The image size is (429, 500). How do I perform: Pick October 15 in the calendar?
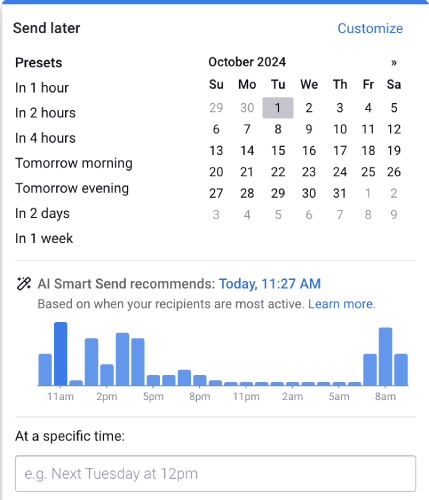pyautogui.click(x=278, y=151)
